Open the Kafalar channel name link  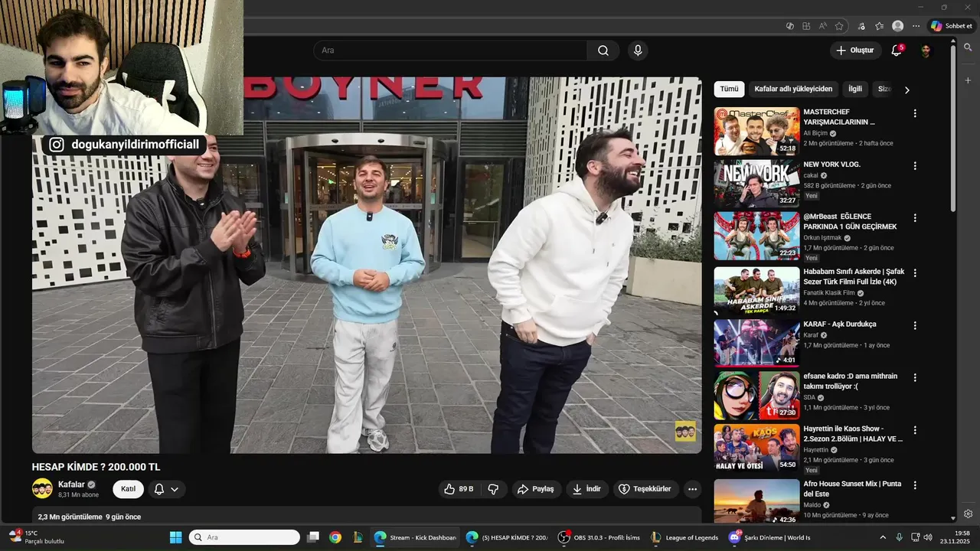[x=71, y=484]
